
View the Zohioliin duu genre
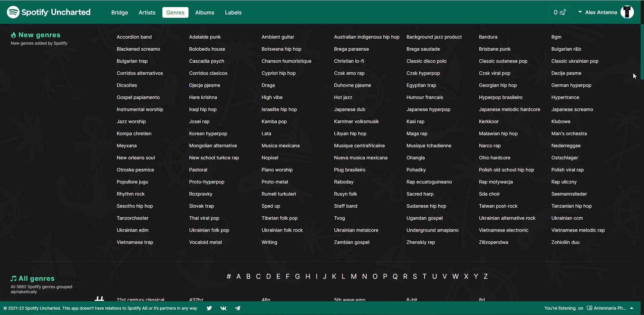pos(566,242)
